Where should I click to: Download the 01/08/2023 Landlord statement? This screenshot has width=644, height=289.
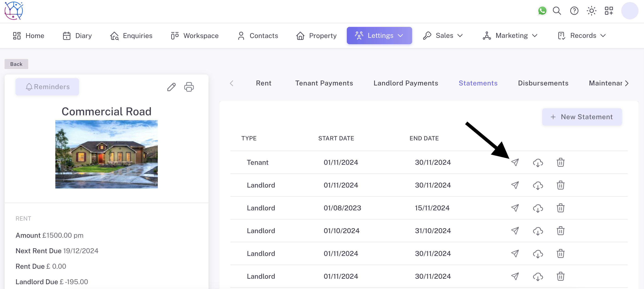(x=538, y=208)
